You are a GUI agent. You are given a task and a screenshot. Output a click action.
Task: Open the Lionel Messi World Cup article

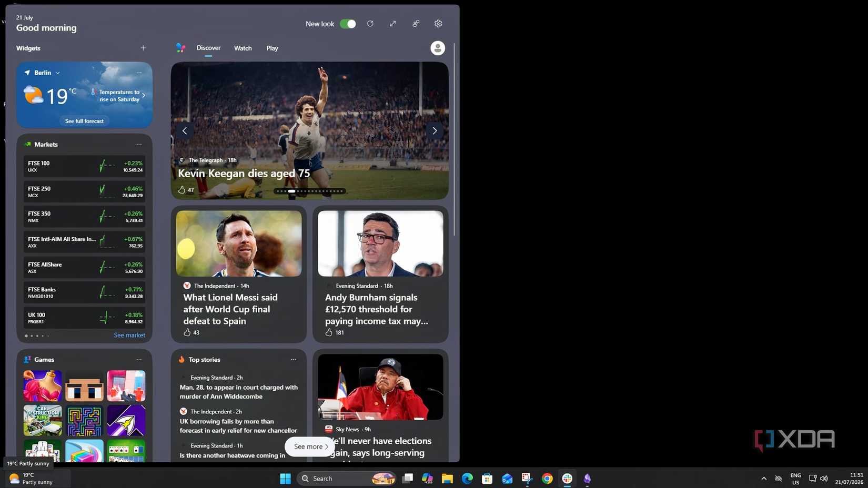tap(230, 309)
